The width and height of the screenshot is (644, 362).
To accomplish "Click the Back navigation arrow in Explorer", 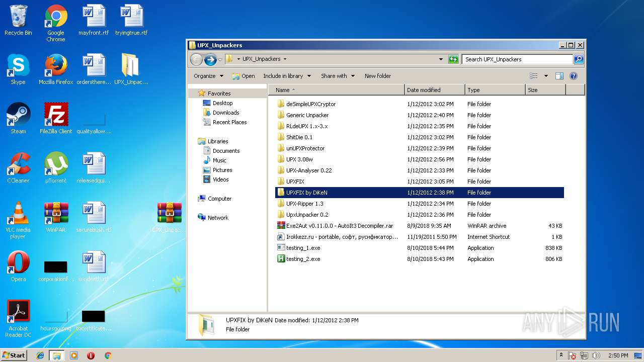I will click(x=196, y=59).
